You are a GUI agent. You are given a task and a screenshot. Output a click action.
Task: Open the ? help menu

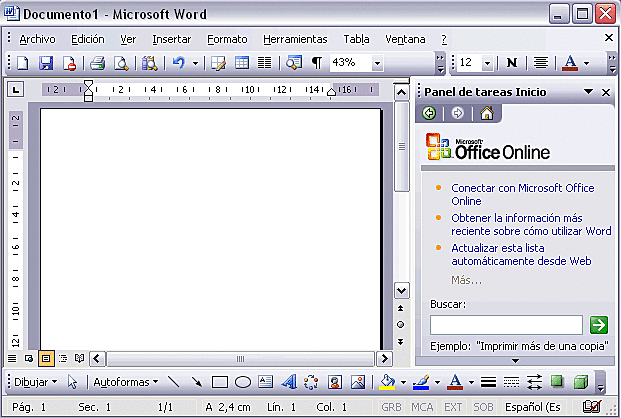click(x=444, y=39)
